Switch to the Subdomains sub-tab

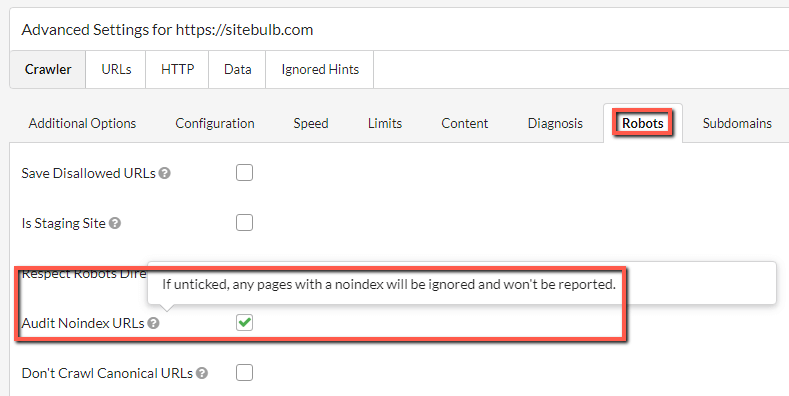[x=737, y=123]
